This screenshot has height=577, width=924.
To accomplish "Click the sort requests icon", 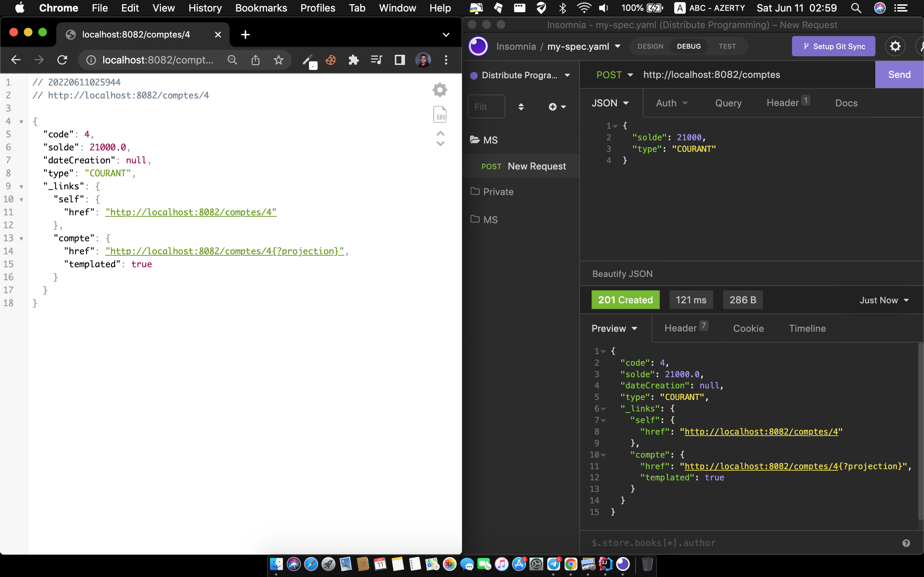I will (521, 107).
